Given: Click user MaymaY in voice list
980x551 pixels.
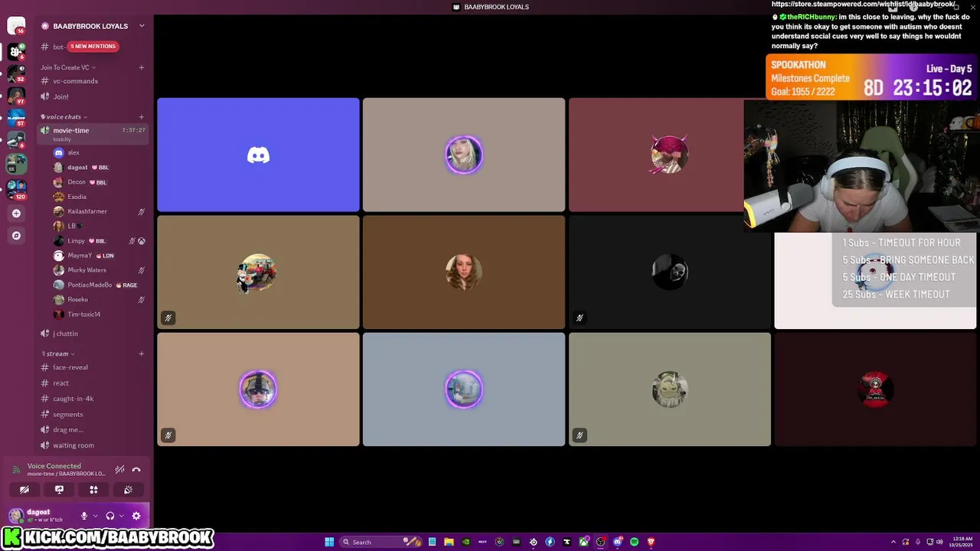Looking at the screenshot, I should point(100,256).
